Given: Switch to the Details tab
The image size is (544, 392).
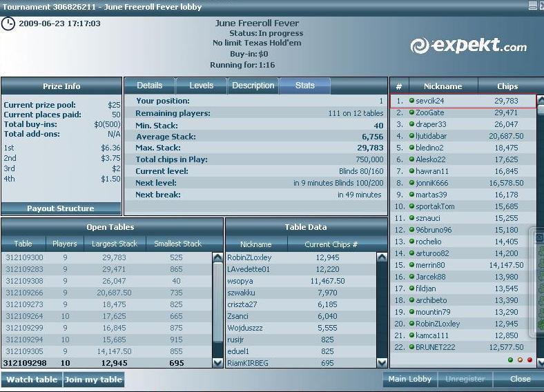Looking at the screenshot, I should [x=150, y=86].
